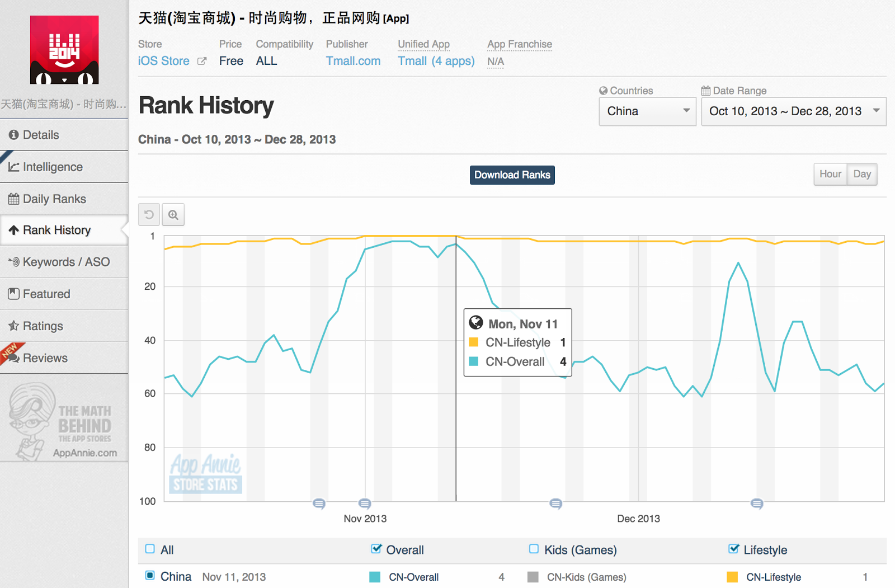This screenshot has width=895, height=588.
Task: Open the iOS Store link
Action: [163, 61]
